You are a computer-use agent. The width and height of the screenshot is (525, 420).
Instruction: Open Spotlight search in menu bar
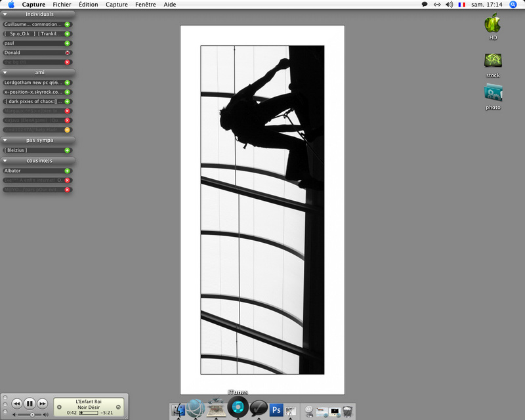[513, 5]
